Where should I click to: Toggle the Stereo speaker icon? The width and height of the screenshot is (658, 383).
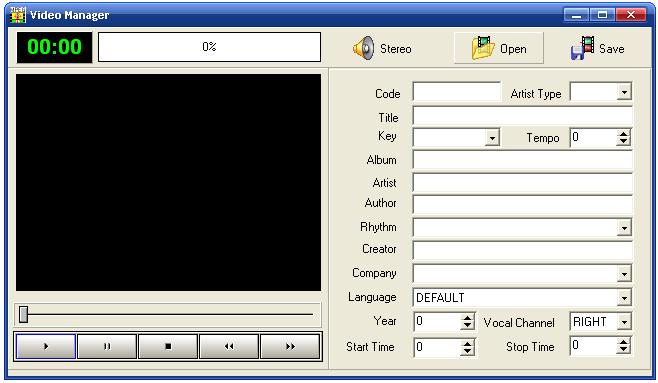363,48
